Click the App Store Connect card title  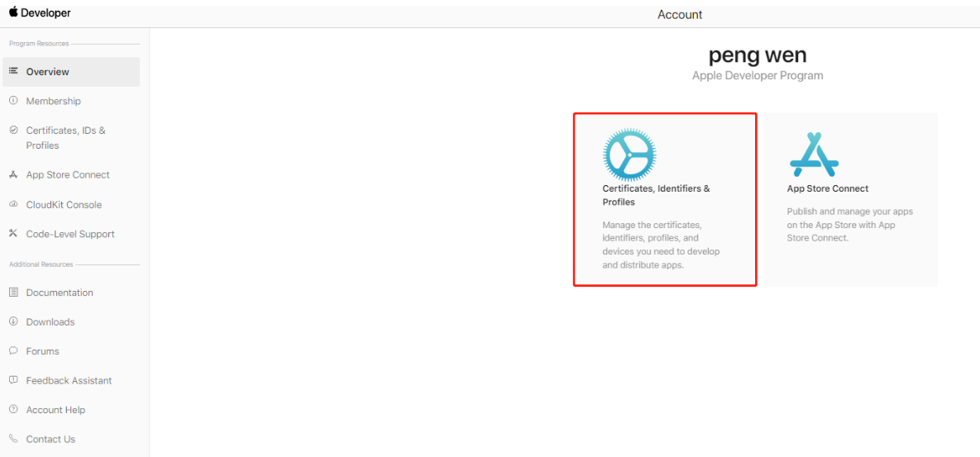[x=828, y=188]
